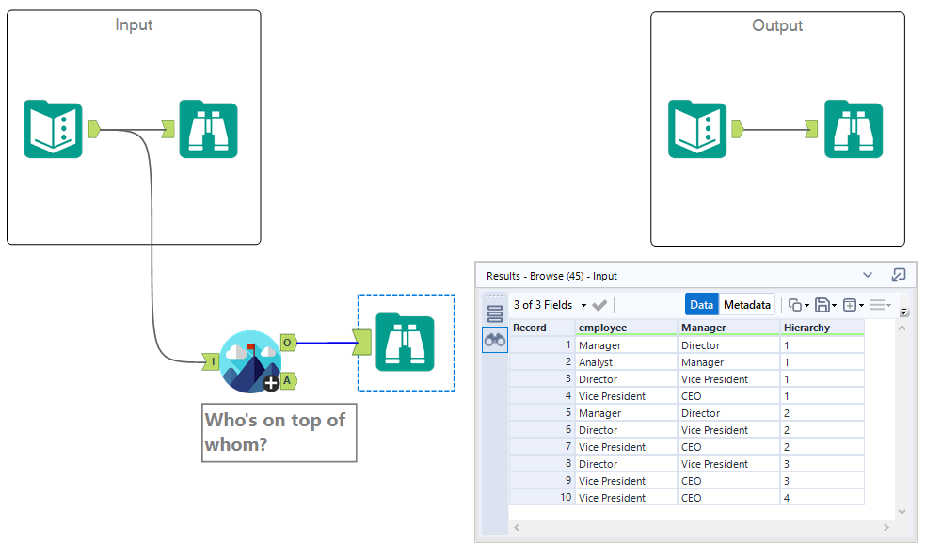Switch to the Data view tab

pos(702,305)
